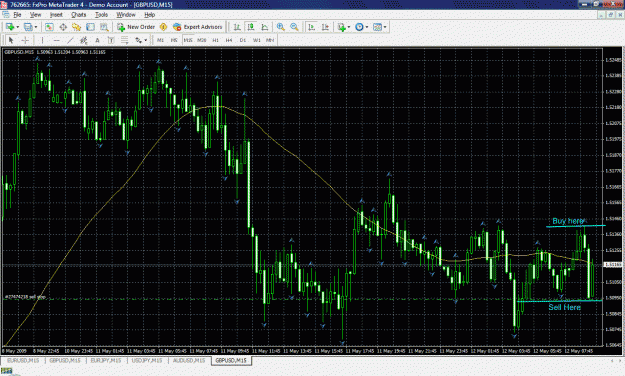
Task: Toggle the Terminal window icon
Action: point(90,27)
